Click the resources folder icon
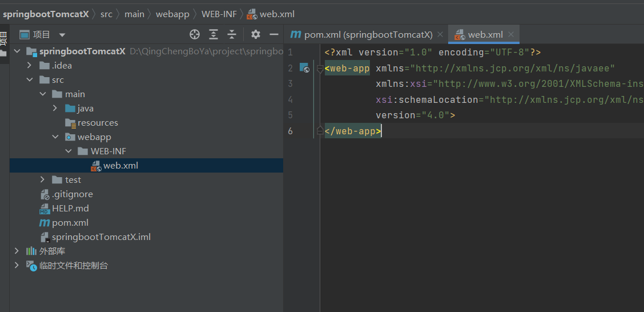The image size is (644, 312). click(x=71, y=123)
